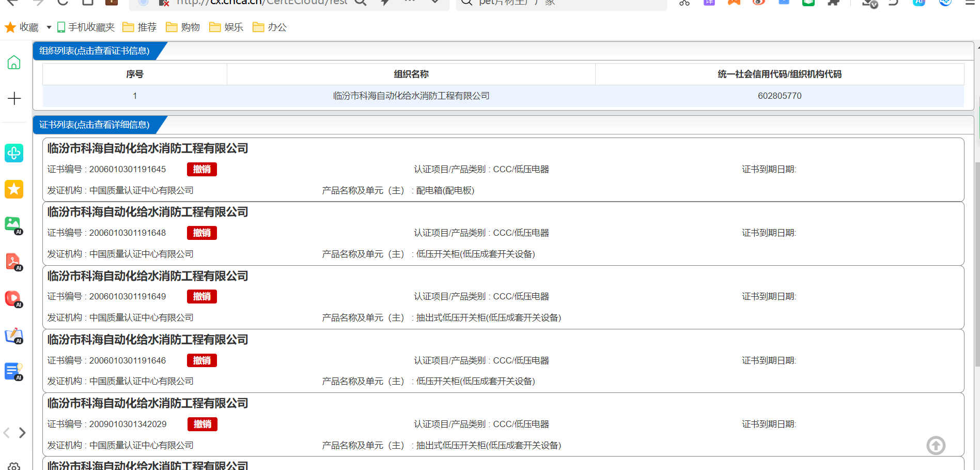Click the page vertical scrollbar
This screenshot has height=470, width=980.
coord(977,264)
